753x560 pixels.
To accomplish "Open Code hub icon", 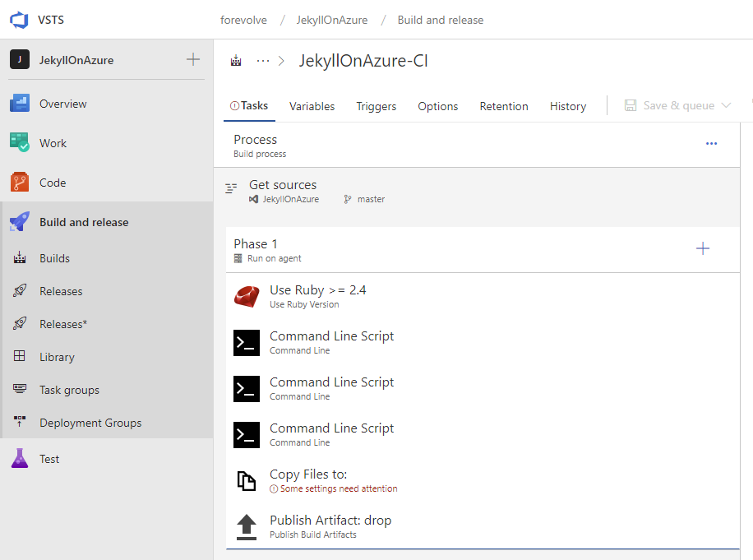I will [20, 182].
